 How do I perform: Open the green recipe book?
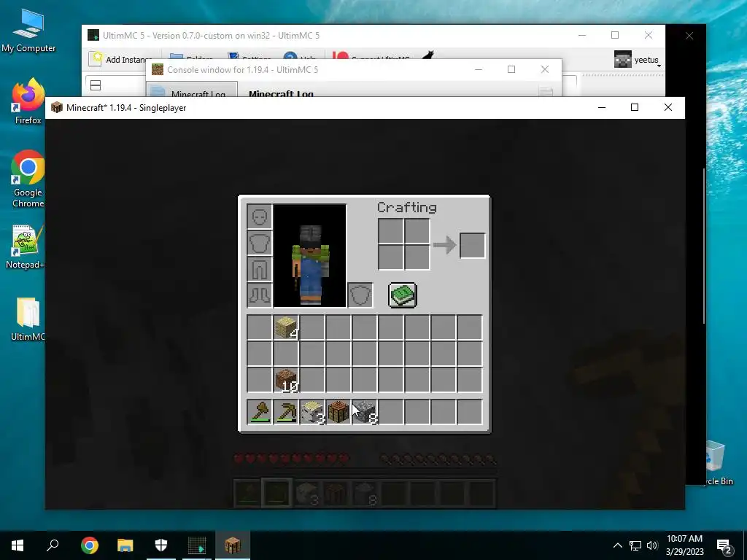tap(403, 295)
